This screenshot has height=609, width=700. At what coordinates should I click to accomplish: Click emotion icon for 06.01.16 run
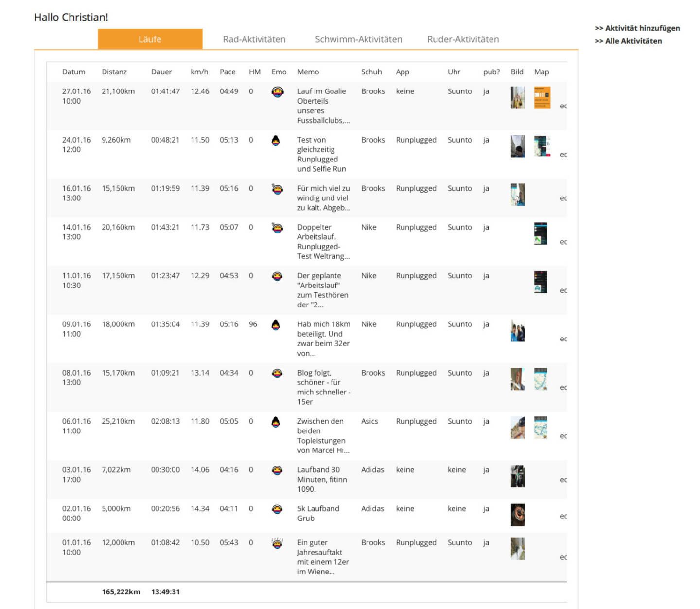(276, 422)
